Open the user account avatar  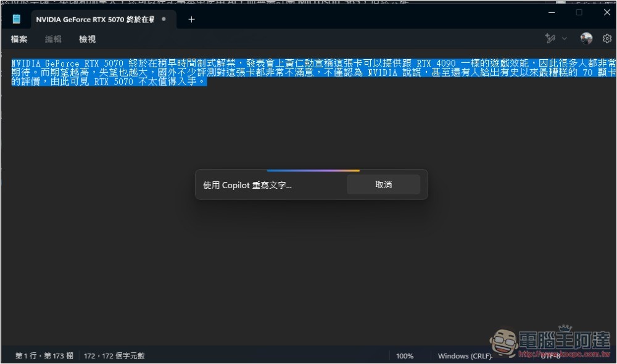[586, 38]
